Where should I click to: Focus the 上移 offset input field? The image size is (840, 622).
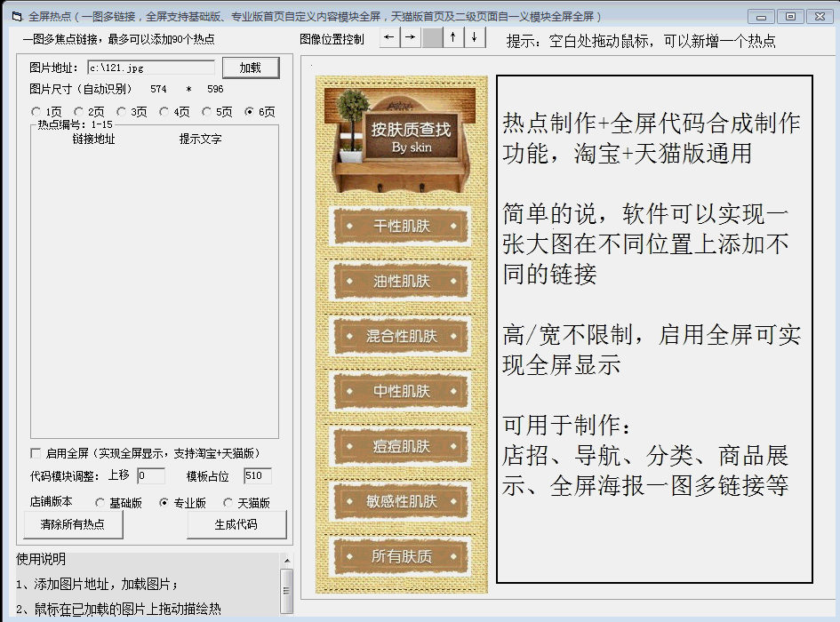150,476
